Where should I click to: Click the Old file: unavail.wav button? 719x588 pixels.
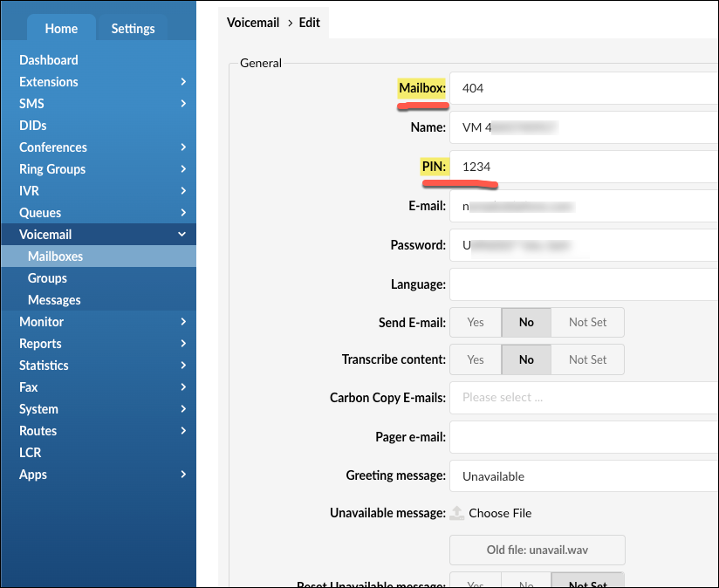538,550
